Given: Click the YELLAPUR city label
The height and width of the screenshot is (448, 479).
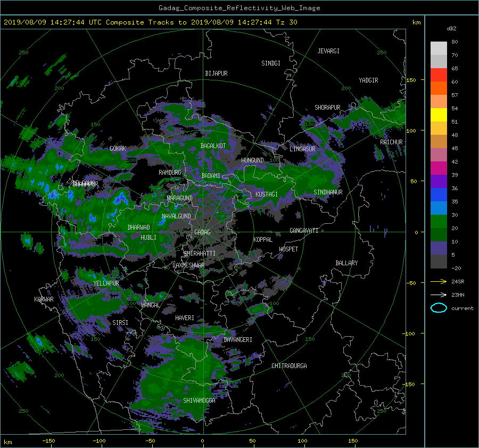Looking at the screenshot, I should click(106, 283).
